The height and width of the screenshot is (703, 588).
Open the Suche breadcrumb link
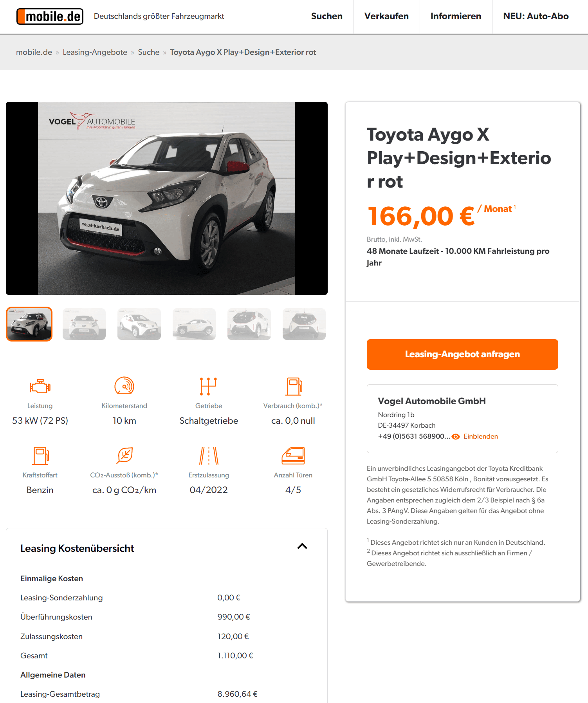tap(148, 52)
